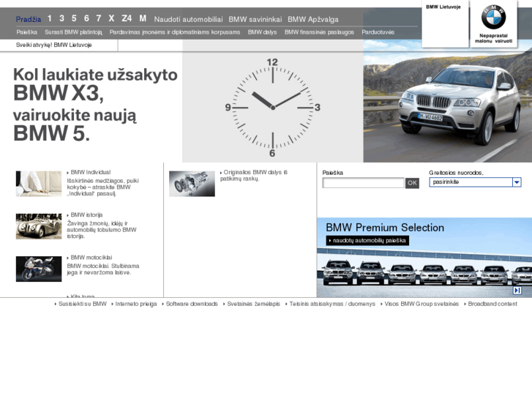Click Nepaprastai malonu vairuoti slogan text
Screen dimensions: 532x399
click(493, 38)
